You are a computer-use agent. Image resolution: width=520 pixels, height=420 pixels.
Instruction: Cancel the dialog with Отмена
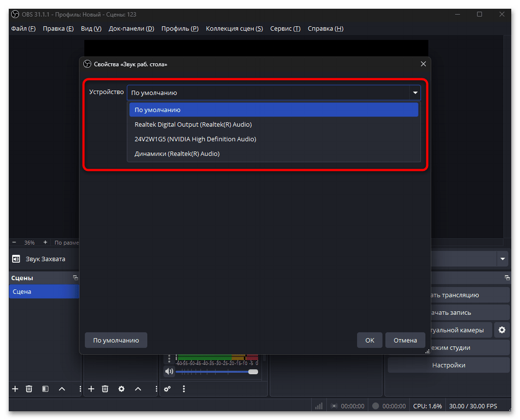point(405,340)
